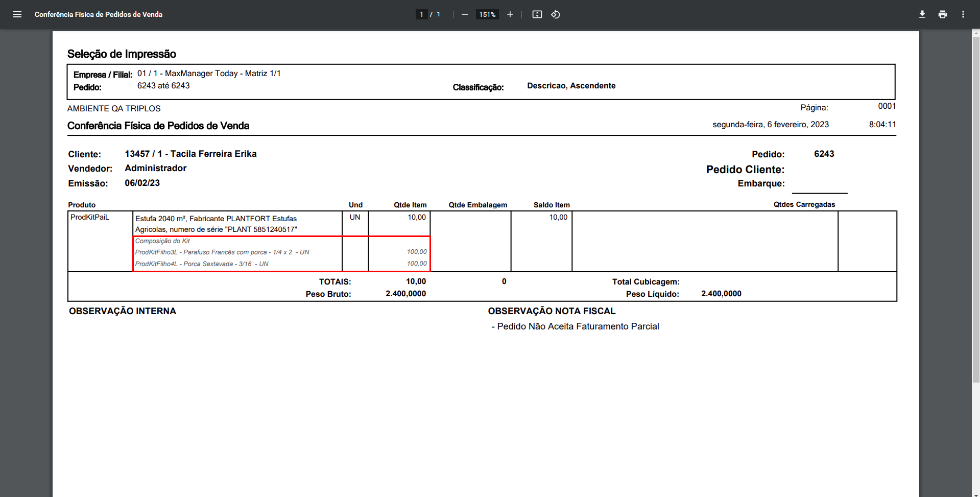Click the page number '0001'

pos(887,106)
